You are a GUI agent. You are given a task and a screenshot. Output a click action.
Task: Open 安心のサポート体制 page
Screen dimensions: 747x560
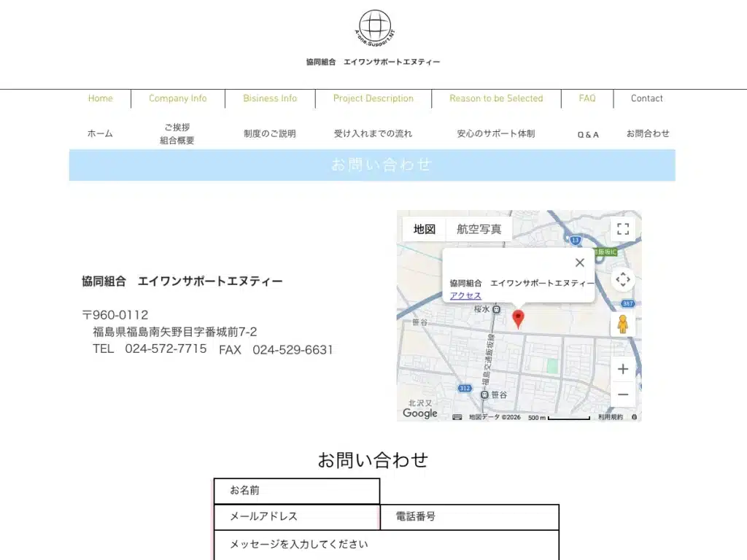(496, 134)
